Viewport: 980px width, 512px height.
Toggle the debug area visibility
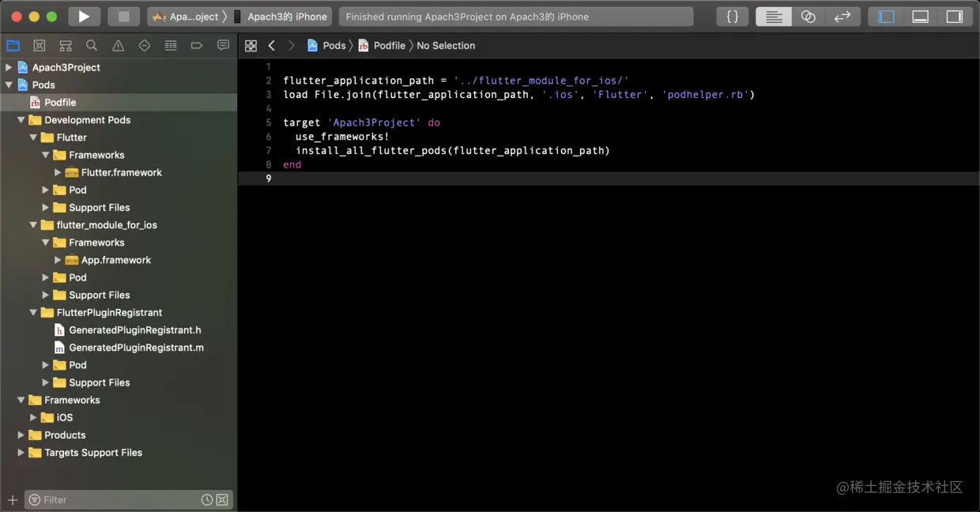click(x=921, y=17)
